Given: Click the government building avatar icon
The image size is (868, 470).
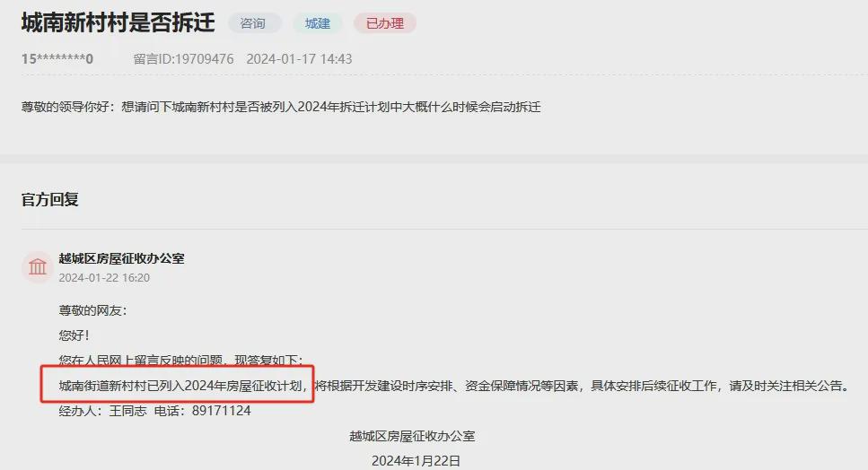Looking at the screenshot, I should pyautogui.click(x=38, y=266).
